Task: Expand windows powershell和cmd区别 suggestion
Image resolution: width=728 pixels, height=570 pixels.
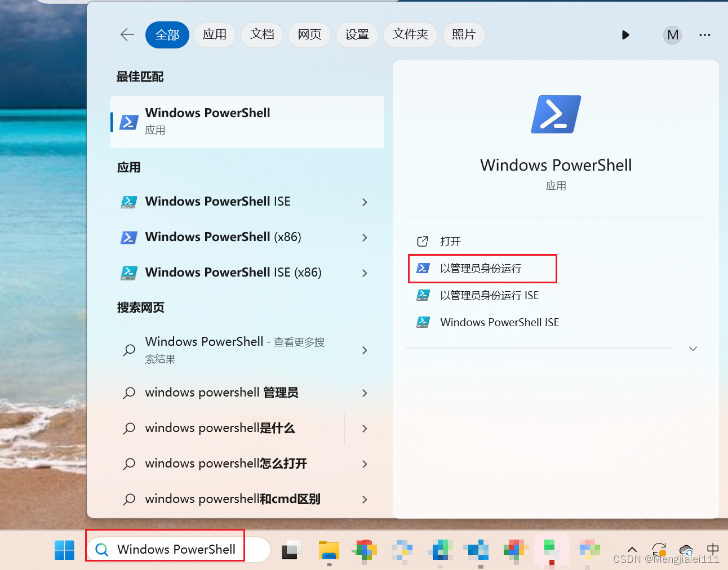Action: (x=365, y=500)
